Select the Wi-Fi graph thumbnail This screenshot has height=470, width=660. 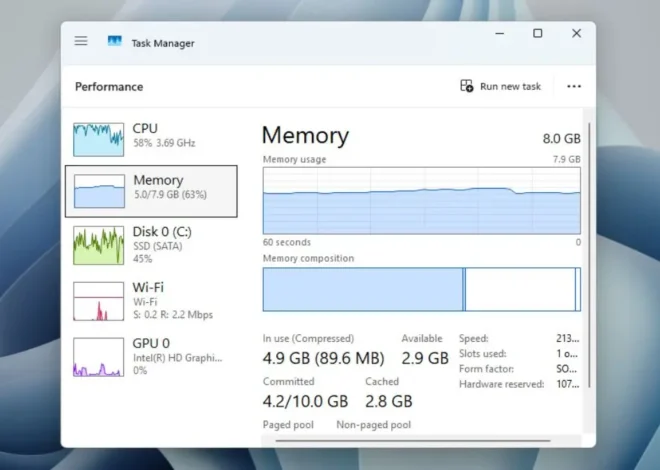coord(98,301)
